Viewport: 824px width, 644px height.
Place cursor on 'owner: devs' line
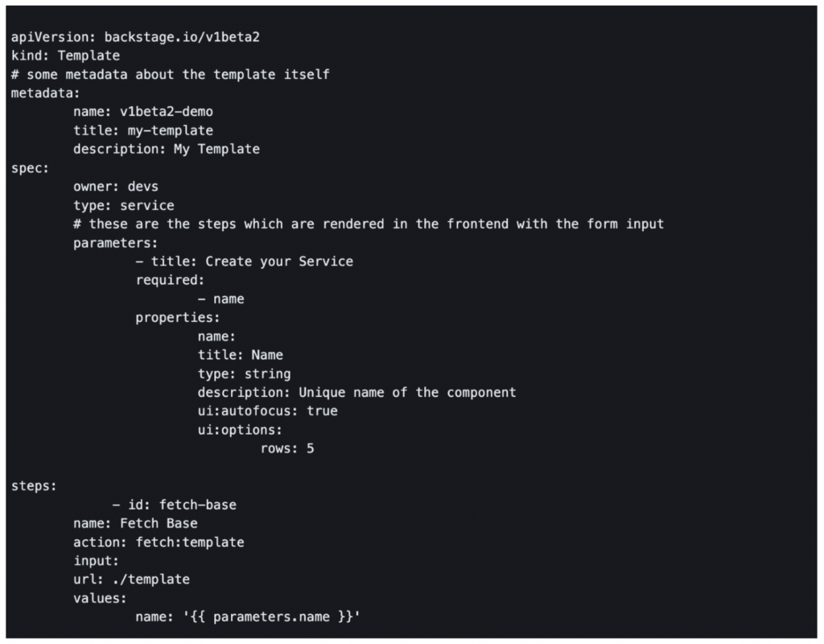(x=116, y=187)
